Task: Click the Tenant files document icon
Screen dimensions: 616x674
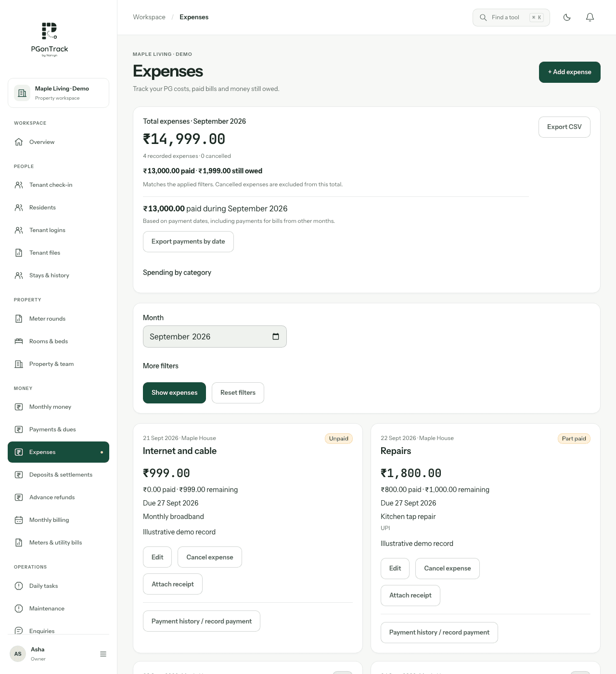Action: point(19,253)
